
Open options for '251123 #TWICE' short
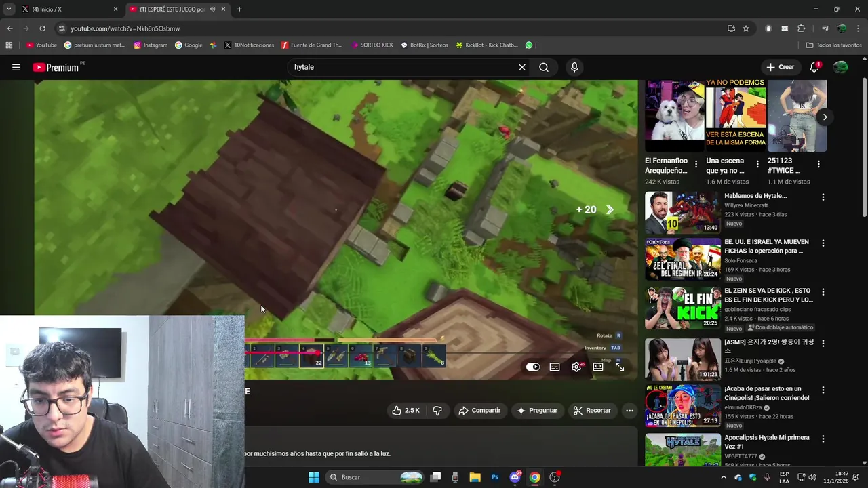818,164
